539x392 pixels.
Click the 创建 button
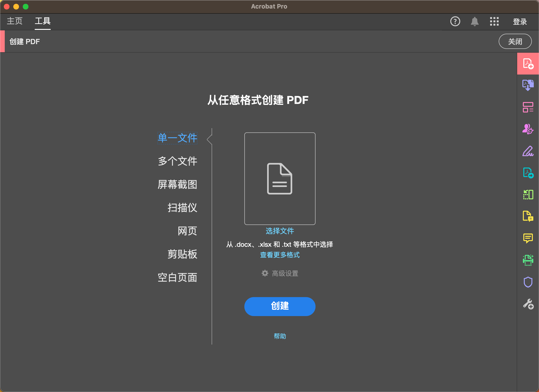point(280,306)
